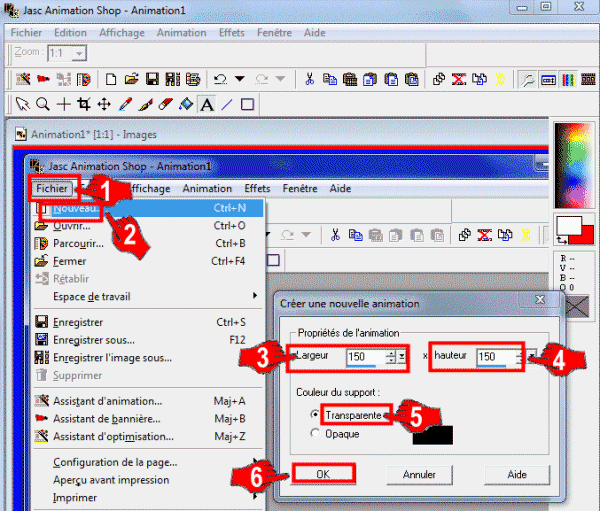The width and height of the screenshot is (600, 511).
Task: Open the Banner Wizard from main toolbar
Action: (43, 80)
